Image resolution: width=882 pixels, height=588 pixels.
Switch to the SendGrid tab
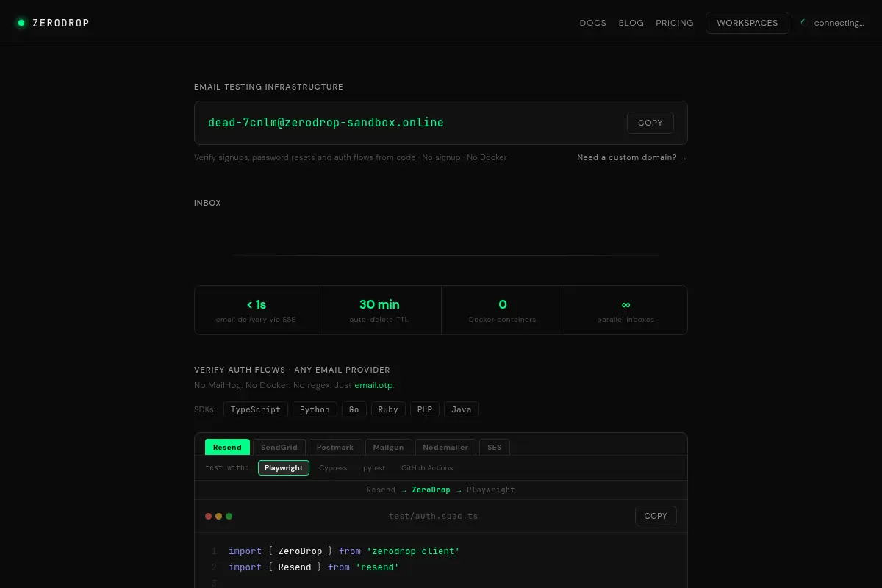pos(279,447)
